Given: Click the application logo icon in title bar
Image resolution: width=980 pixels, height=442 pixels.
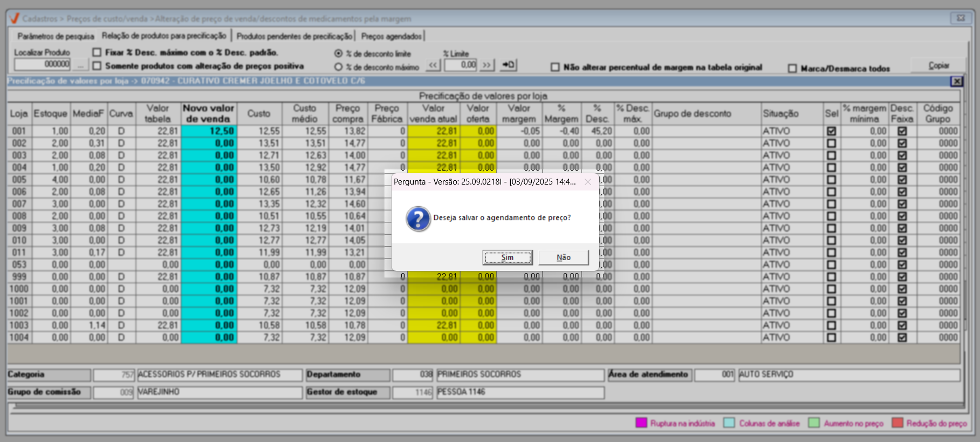Looking at the screenshot, I should click(15, 18).
